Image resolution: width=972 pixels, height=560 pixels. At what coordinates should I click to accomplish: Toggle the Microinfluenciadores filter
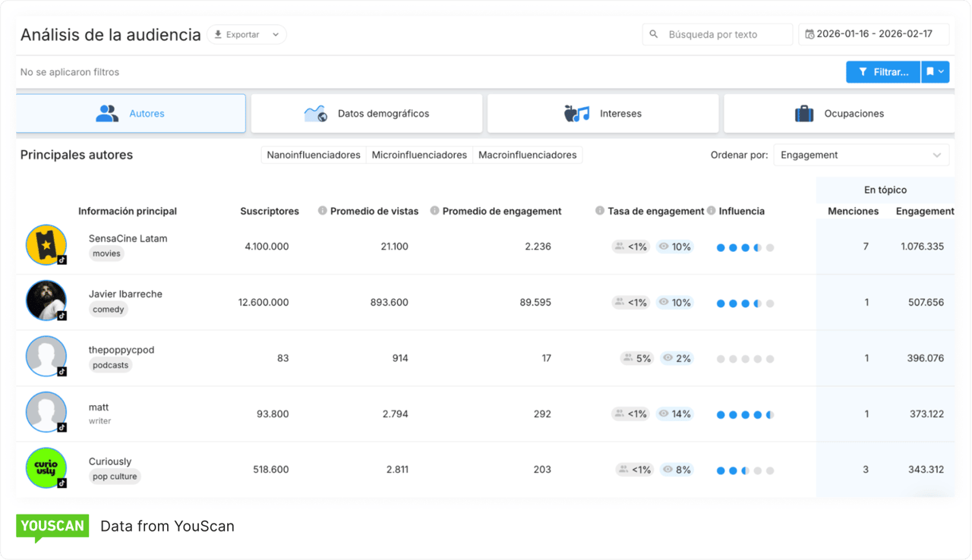(x=419, y=155)
